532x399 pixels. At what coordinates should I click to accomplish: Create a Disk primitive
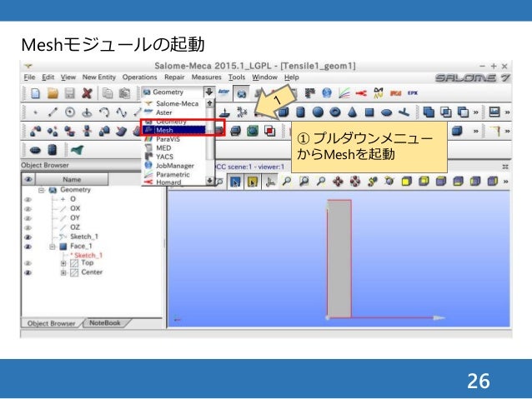coord(386,112)
